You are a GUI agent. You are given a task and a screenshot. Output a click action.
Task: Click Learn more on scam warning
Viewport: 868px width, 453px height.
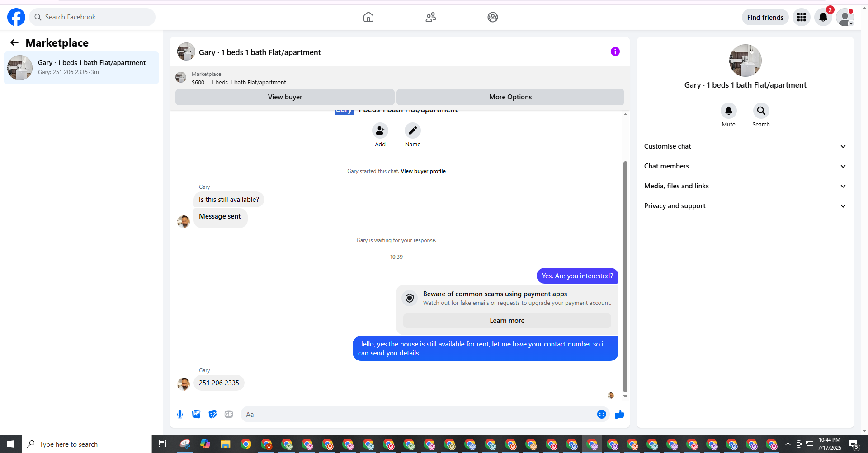coord(507,321)
